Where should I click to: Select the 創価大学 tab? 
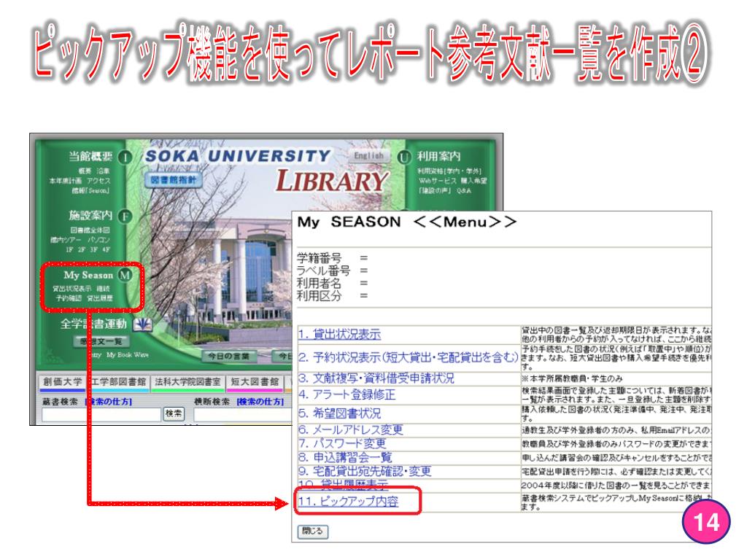coord(63,382)
